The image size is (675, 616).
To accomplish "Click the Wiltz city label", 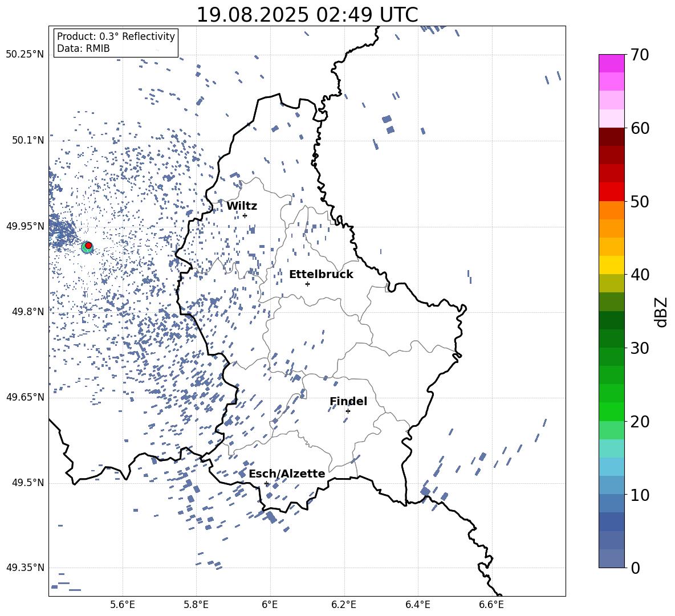I will tap(242, 206).
